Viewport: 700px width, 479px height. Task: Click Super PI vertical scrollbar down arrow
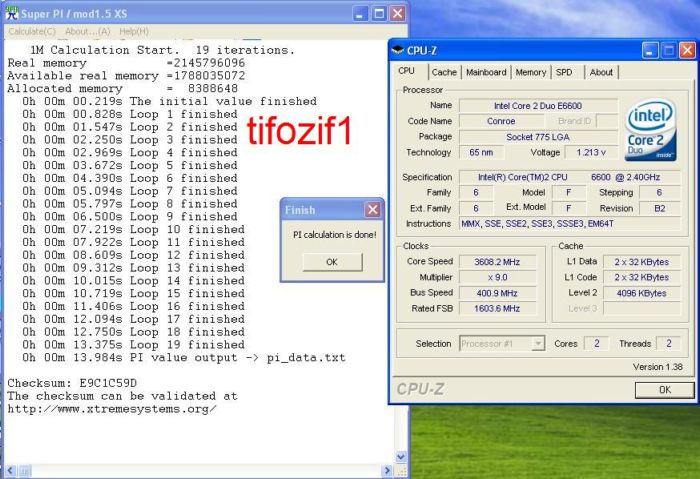(x=401, y=457)
